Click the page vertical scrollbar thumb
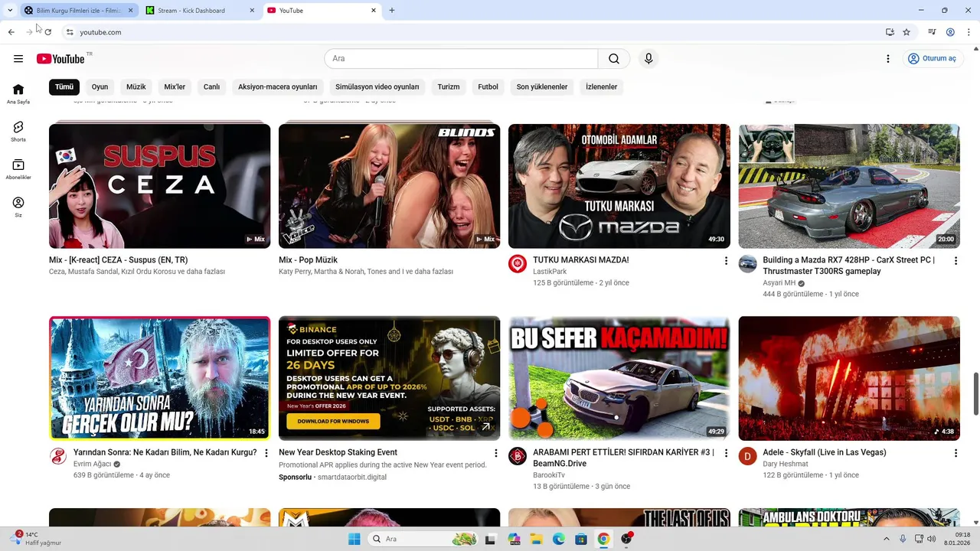 click(975, 394)
